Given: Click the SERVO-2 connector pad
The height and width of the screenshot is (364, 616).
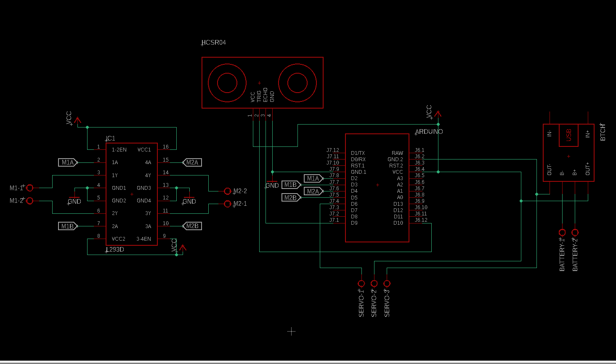Looking at the screenshot, I should 374,284.
